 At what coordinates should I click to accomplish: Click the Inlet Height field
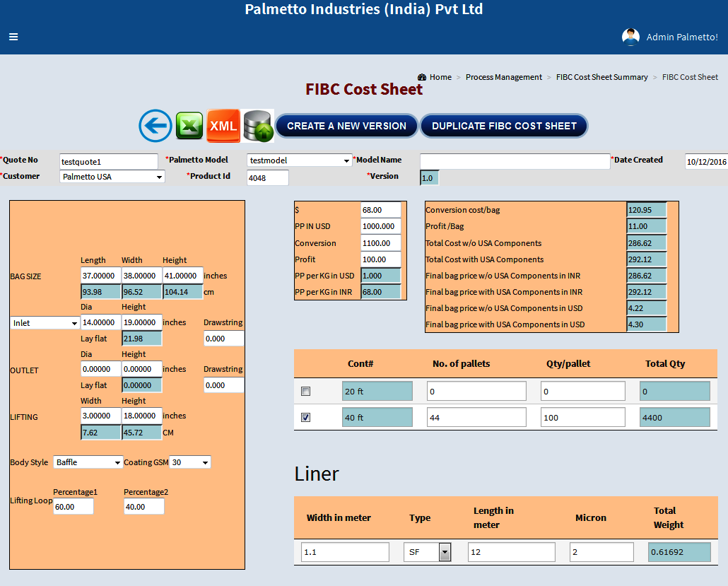[x=141, y=322]
